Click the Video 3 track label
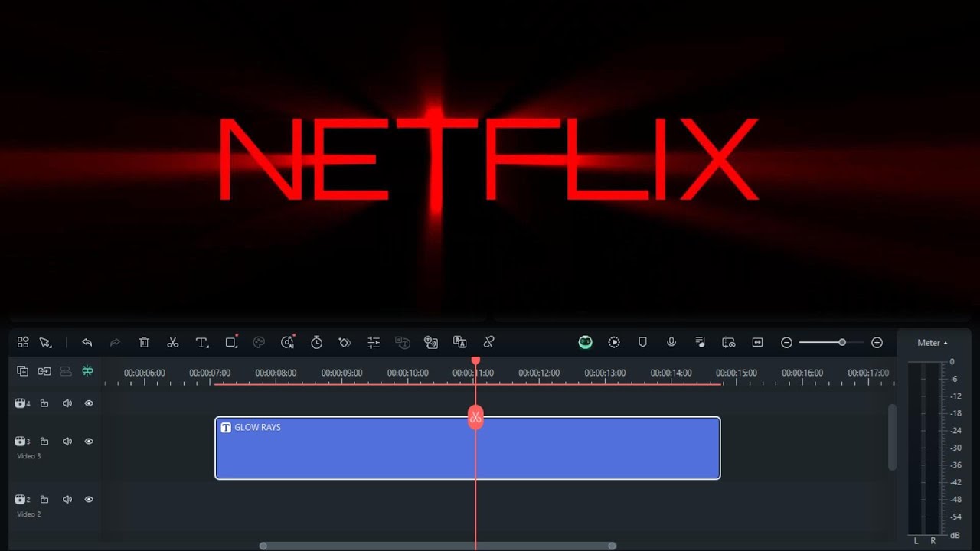The height and width of the screenshot is (551, 980). 29,456
